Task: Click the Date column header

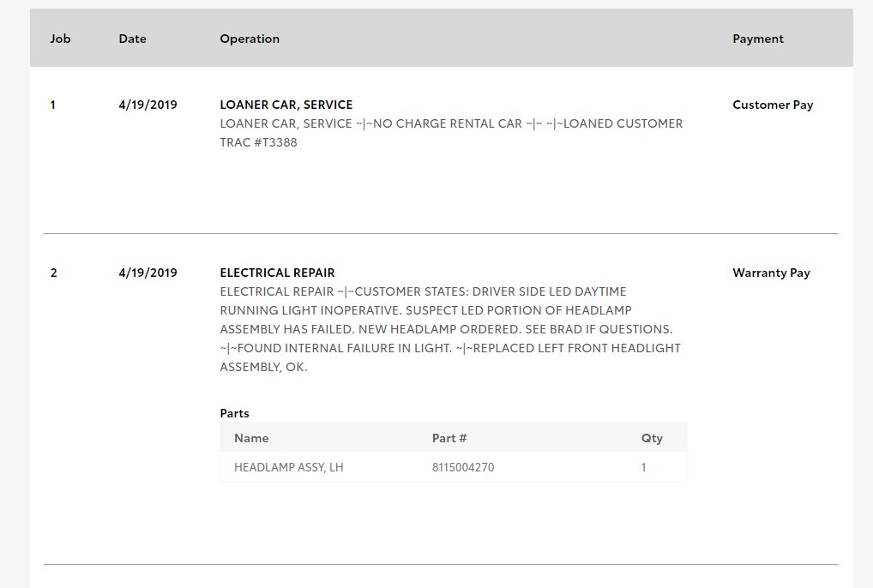Action: pos(132,39)
